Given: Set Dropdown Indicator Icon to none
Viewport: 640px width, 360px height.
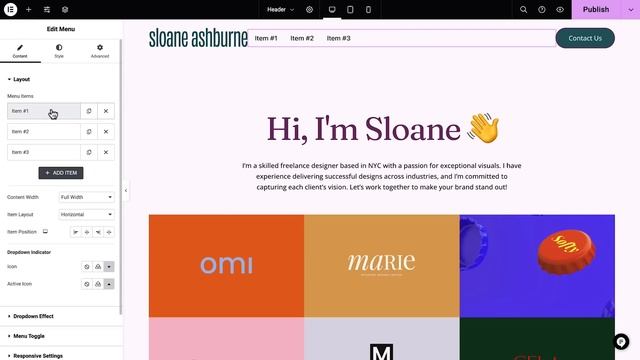Looking at the screenshot, I should click(87, 267).
